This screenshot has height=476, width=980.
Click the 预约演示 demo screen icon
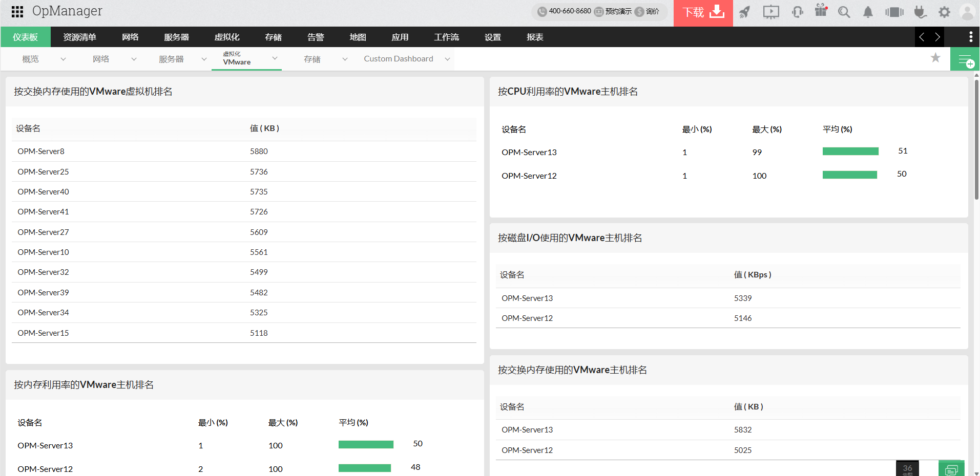pyautogui.click(x=599, y=12)
